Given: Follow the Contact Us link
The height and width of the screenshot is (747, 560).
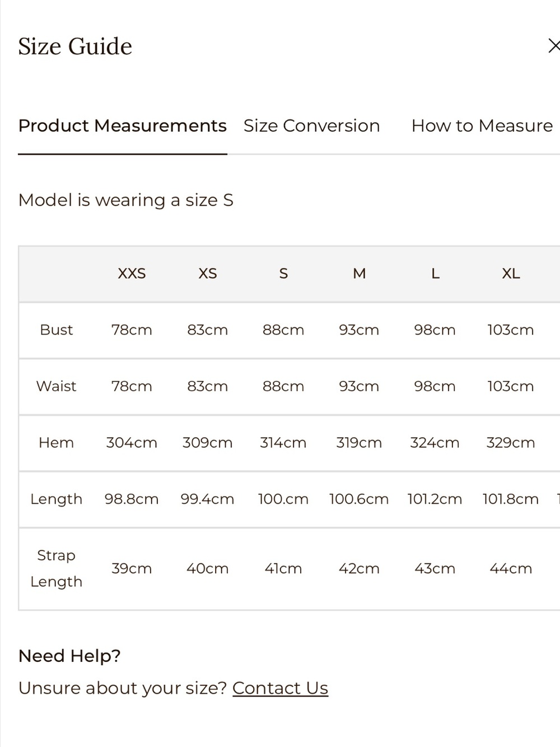Looking at the screenshot, I should (280, 688).
